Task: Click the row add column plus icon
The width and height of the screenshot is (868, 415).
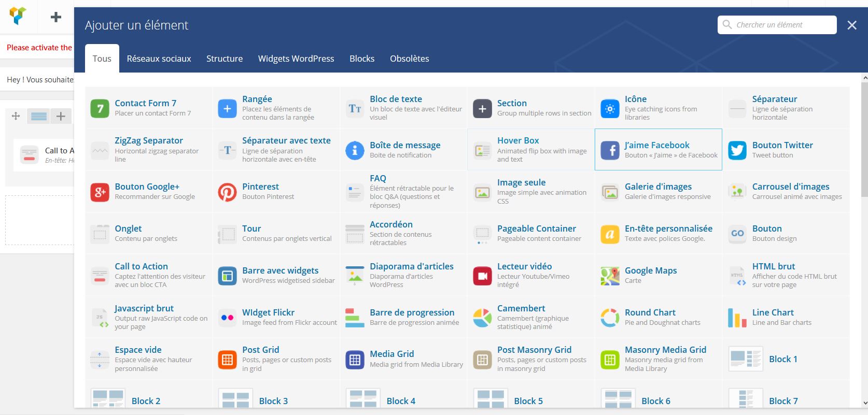Action: pyautogui.click(x=61, y=116)
